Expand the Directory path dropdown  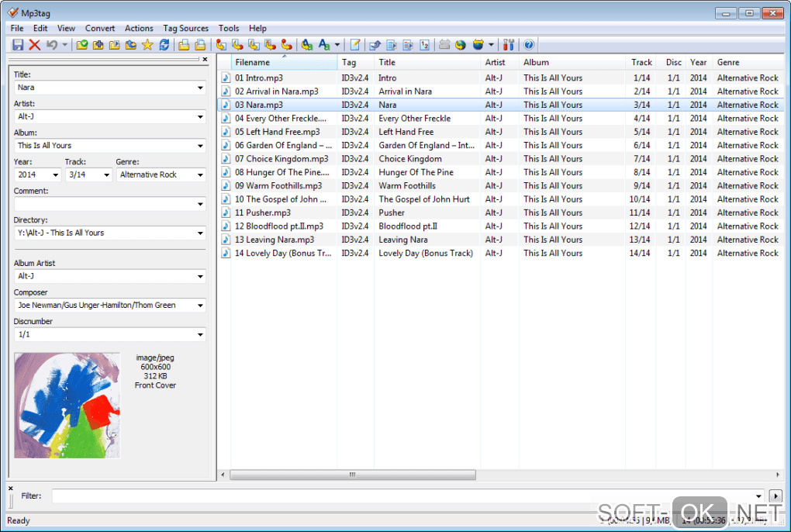click(200, 233)
